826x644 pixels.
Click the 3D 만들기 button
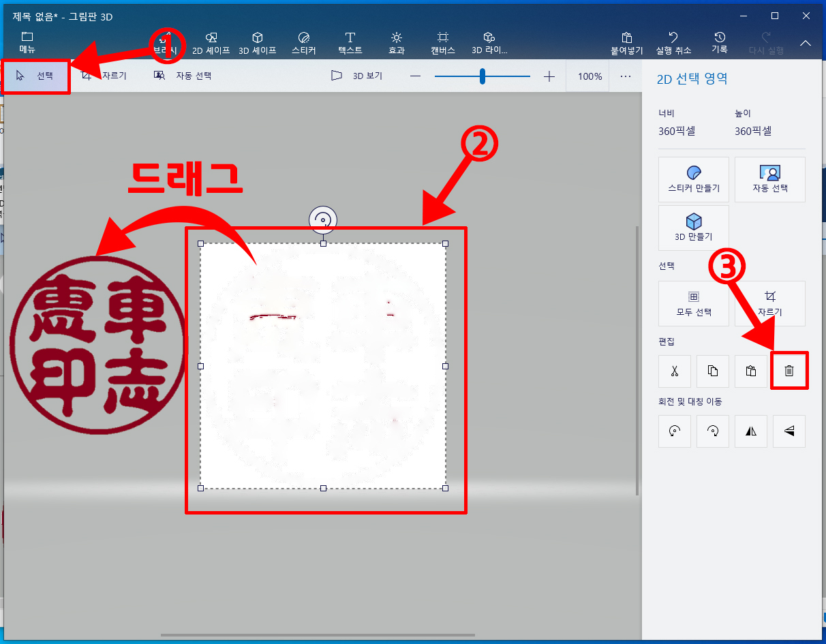pyautogui.click(x=694, y=228)
